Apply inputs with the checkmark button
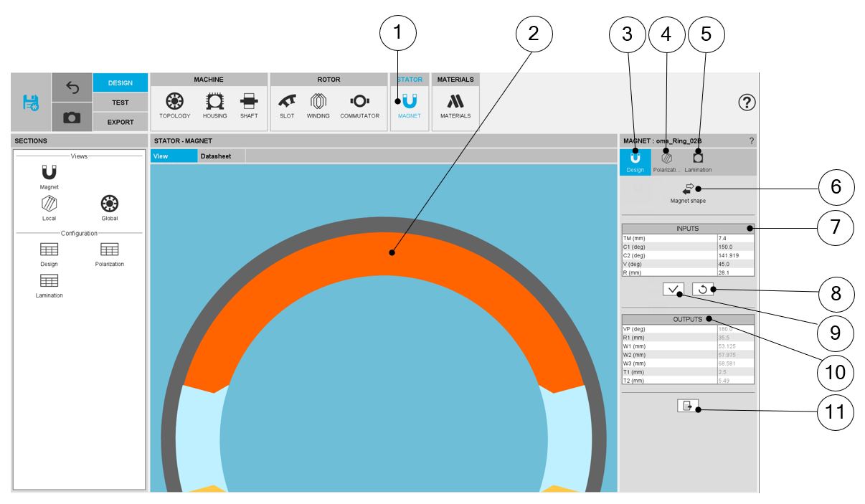 click(673, 289)
